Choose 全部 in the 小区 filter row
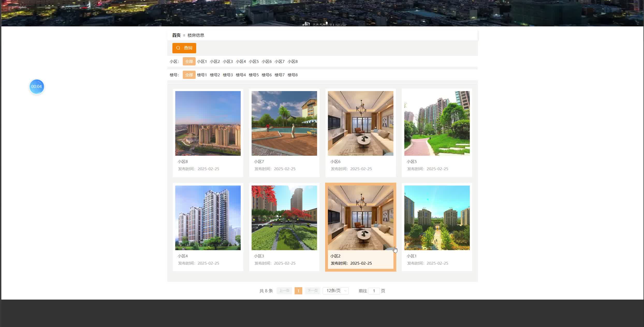The height and width of the screenshot is (327, 644). [x=189, y=62]
